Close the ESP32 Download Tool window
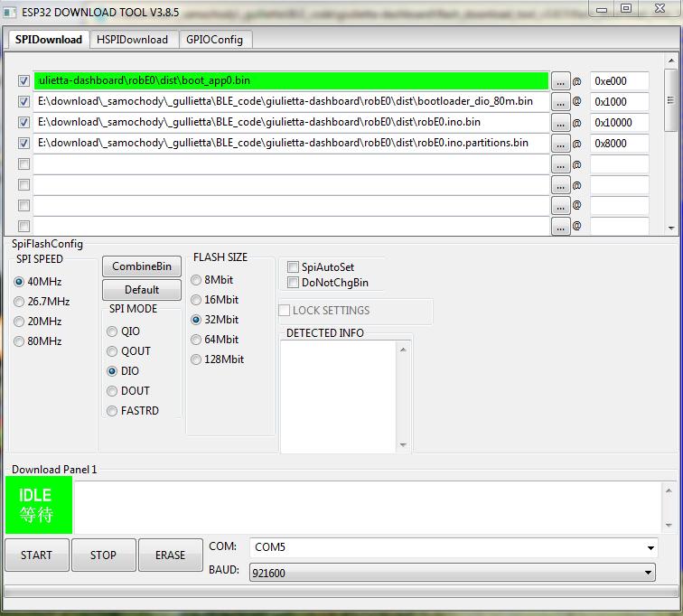This screenshot has width=683, height=616. [660, 9]
